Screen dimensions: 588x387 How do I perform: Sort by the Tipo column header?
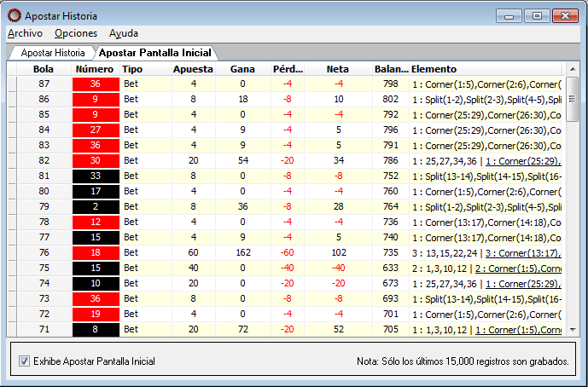pos(145,69)
